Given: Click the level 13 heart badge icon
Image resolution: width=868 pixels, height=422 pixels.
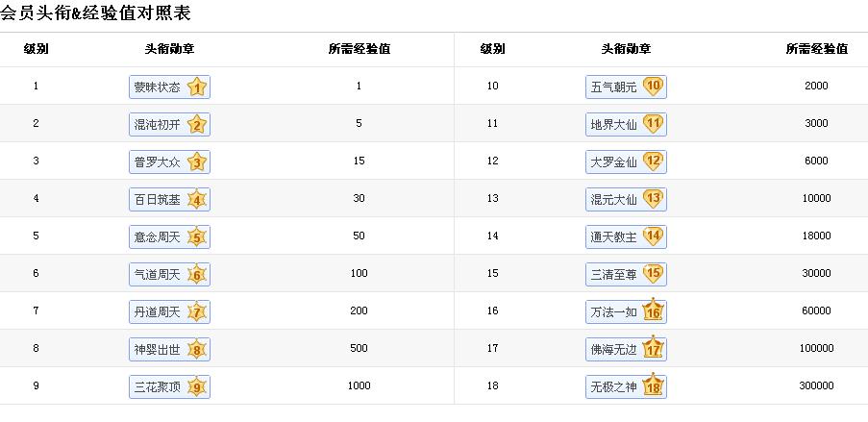Looking at the screenshot, I should 654,199.
